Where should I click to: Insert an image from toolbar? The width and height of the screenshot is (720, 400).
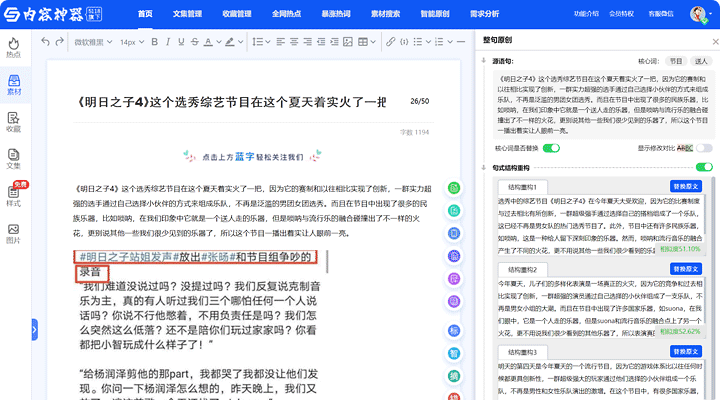pos(348,42)
